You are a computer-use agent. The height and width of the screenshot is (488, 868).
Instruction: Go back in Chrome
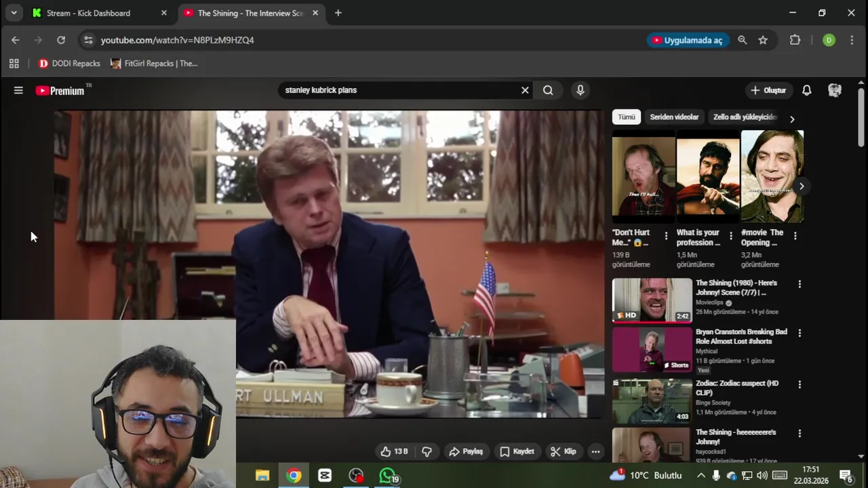point(16,40)
